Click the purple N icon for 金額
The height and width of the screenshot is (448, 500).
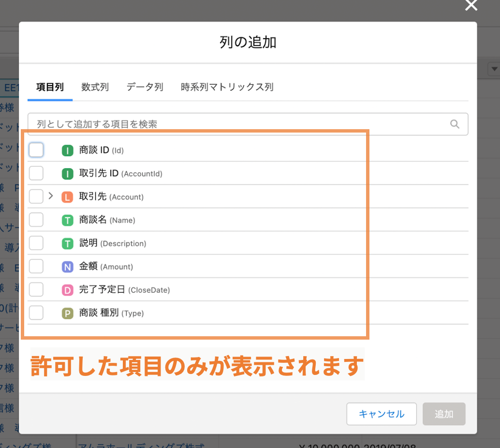67,267
